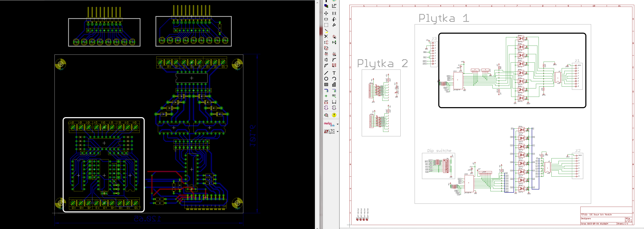
Task: Click the LTC spice button
Action: click(x=329, y=131)
